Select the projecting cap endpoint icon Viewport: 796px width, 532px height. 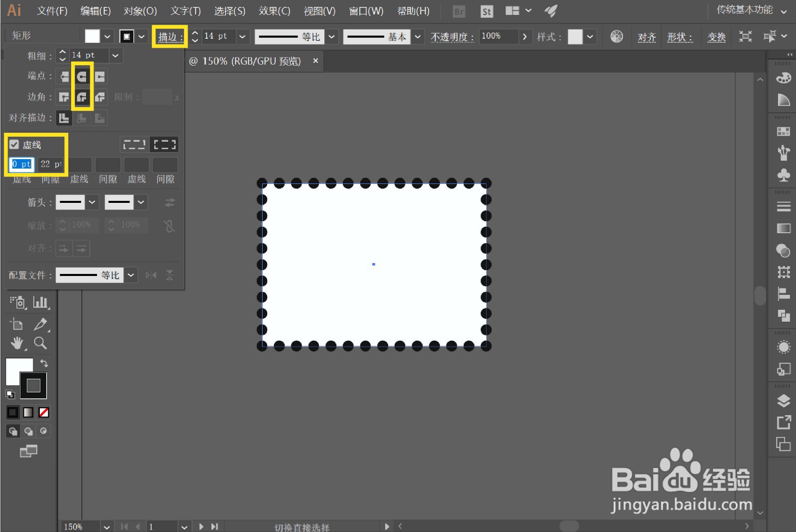[x=100, y=76]
